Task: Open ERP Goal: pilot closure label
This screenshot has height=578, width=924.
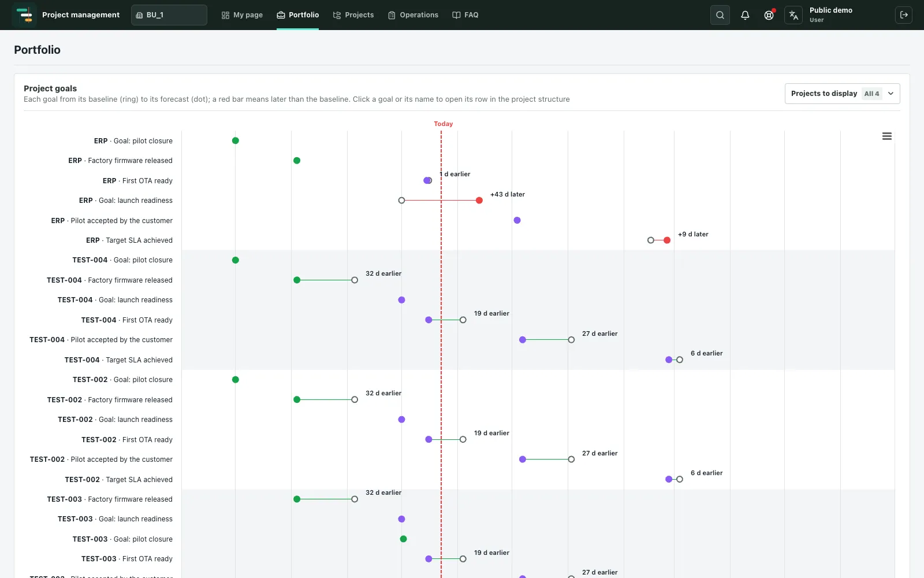Action: coord(133,141)
